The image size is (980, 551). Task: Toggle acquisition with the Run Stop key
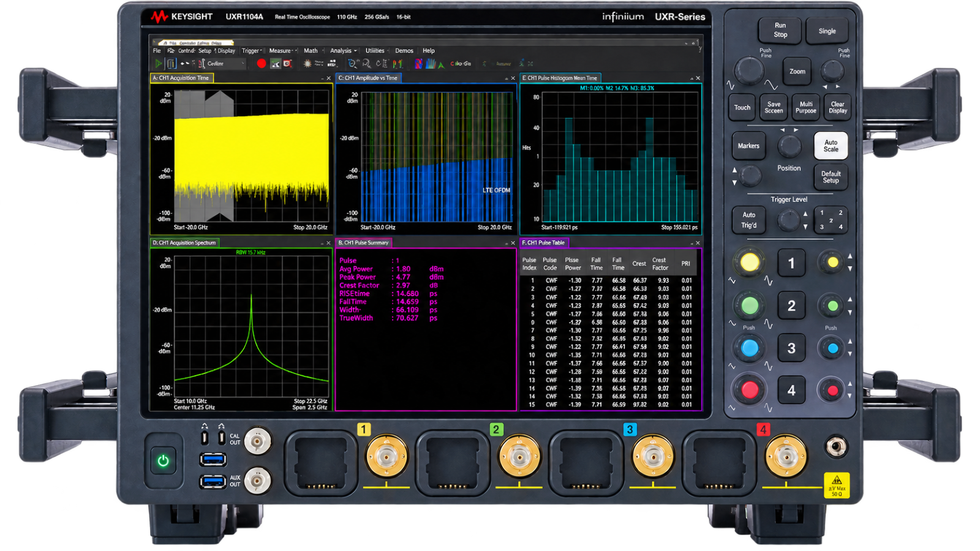(780, 30)
